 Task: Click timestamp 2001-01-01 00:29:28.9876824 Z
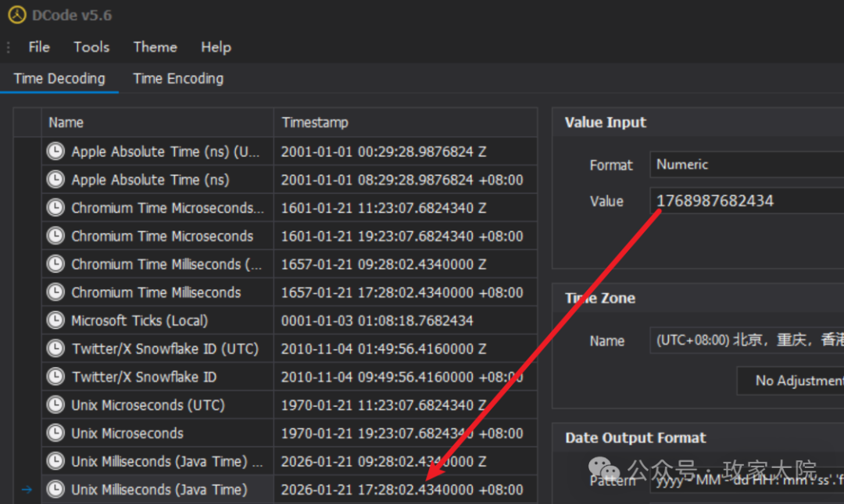pos(384,152)
